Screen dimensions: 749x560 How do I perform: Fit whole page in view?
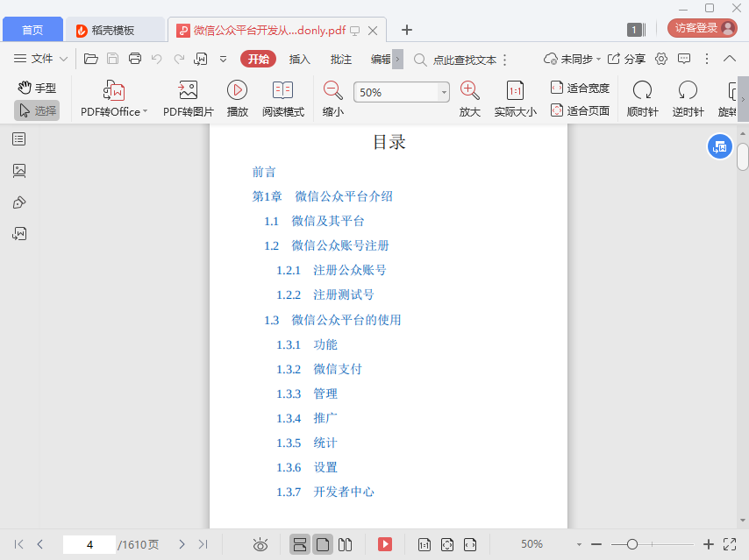point(580,110)
